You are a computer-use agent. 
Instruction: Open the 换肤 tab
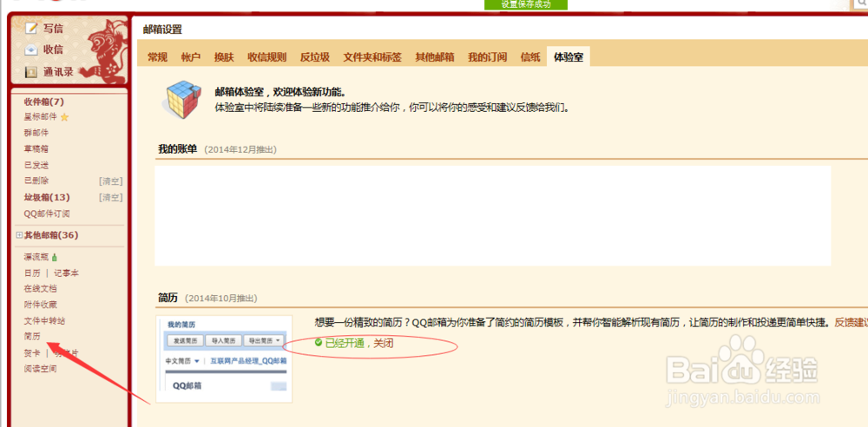[224, 57]
